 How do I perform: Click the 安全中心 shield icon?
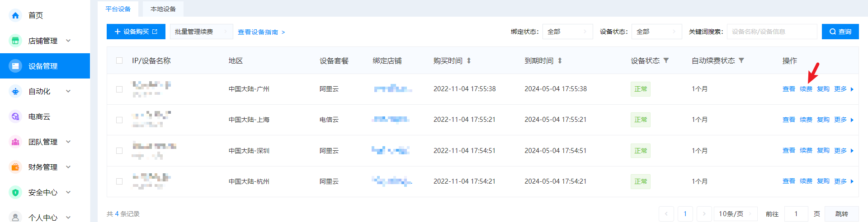[15, 192]
